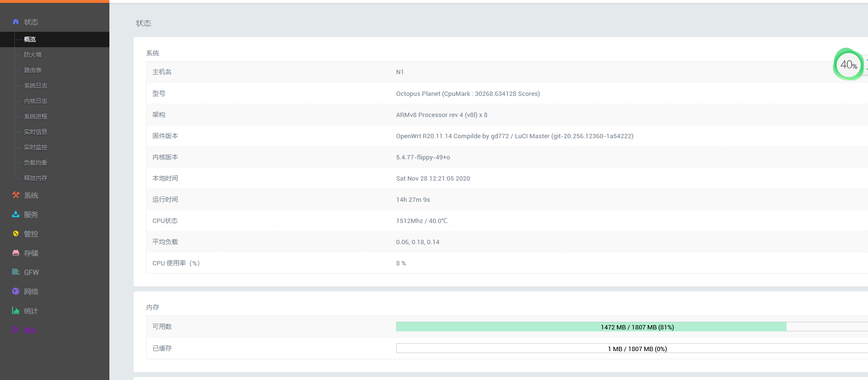Click the wrench icon for 系统
The image size is (868, 380).
pyautogui.click(x=16, y=195)
